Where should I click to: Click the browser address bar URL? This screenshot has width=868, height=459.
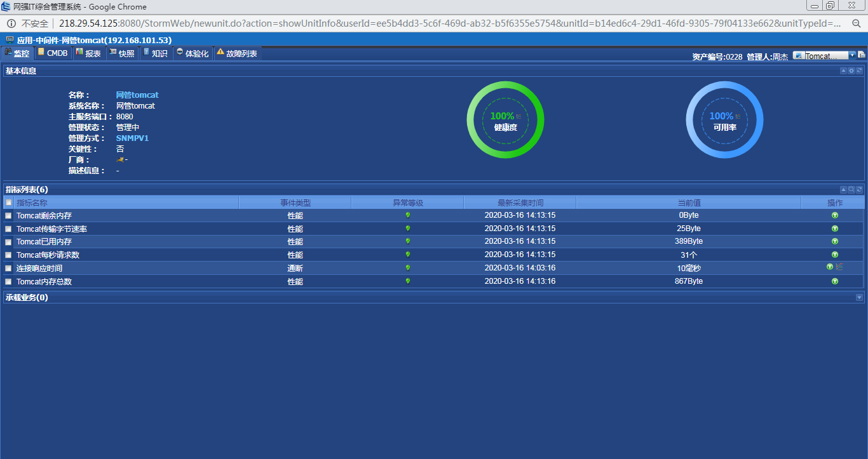point(451,23)
